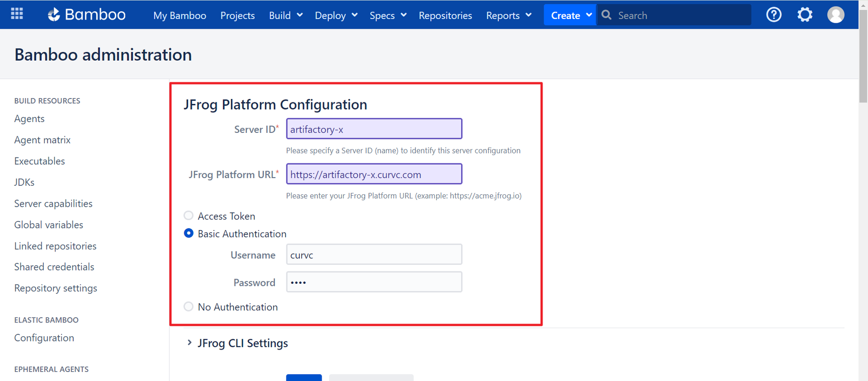Select No Authentication radio button

tap(189, 306)
